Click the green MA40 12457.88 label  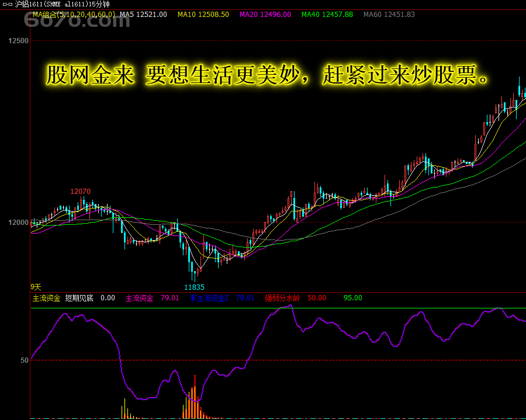point(327,15)
